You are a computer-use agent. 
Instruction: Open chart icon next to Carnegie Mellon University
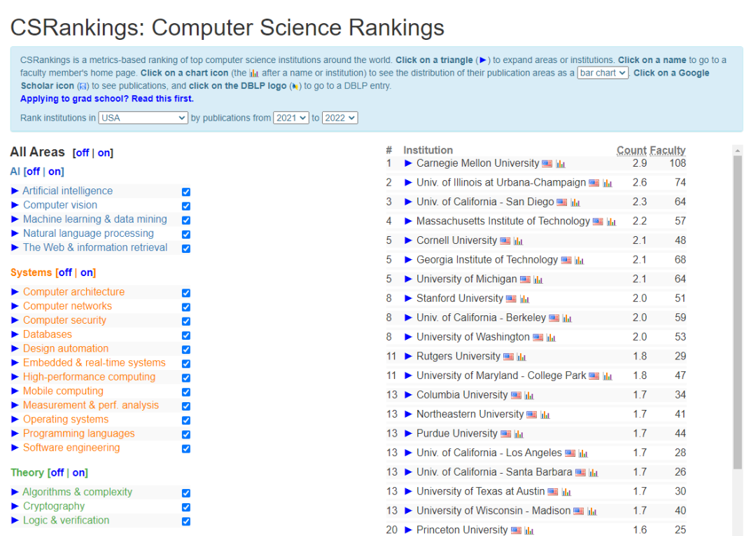pos(561,164)
